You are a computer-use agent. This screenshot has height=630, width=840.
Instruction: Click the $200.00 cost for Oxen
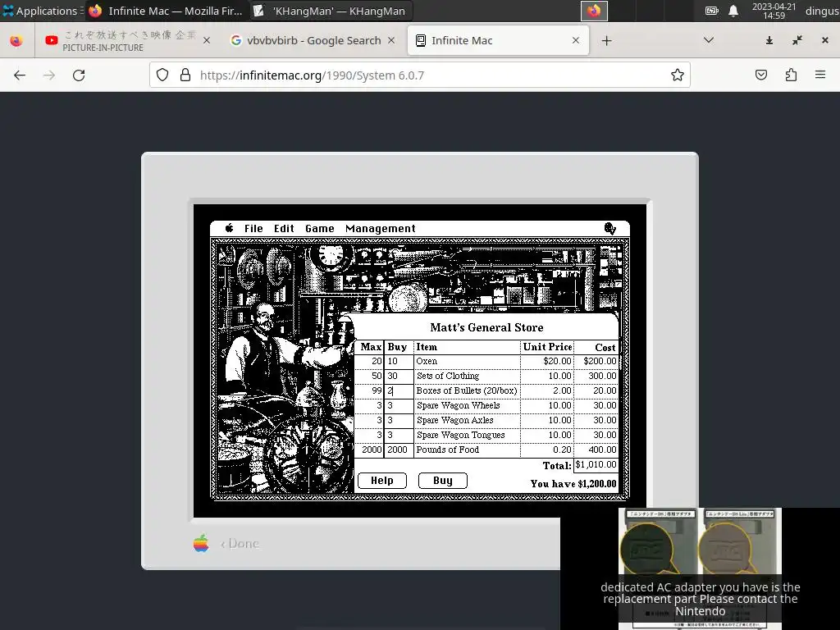[600, 362]
